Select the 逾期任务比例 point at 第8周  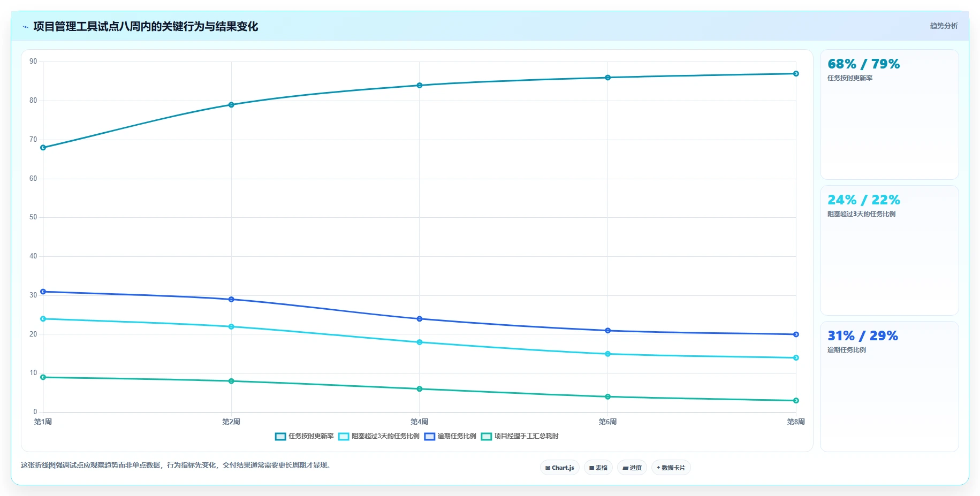point(796,334)
